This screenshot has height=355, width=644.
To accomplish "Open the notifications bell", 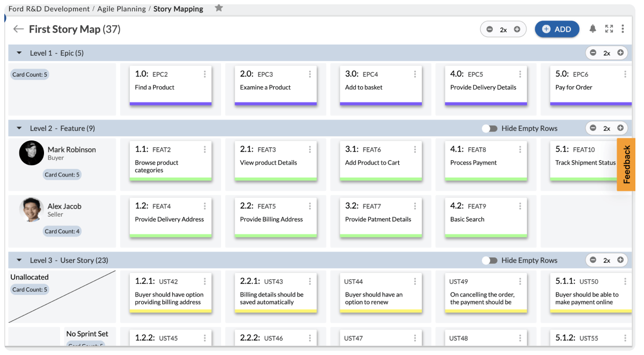I will point(593,29).
